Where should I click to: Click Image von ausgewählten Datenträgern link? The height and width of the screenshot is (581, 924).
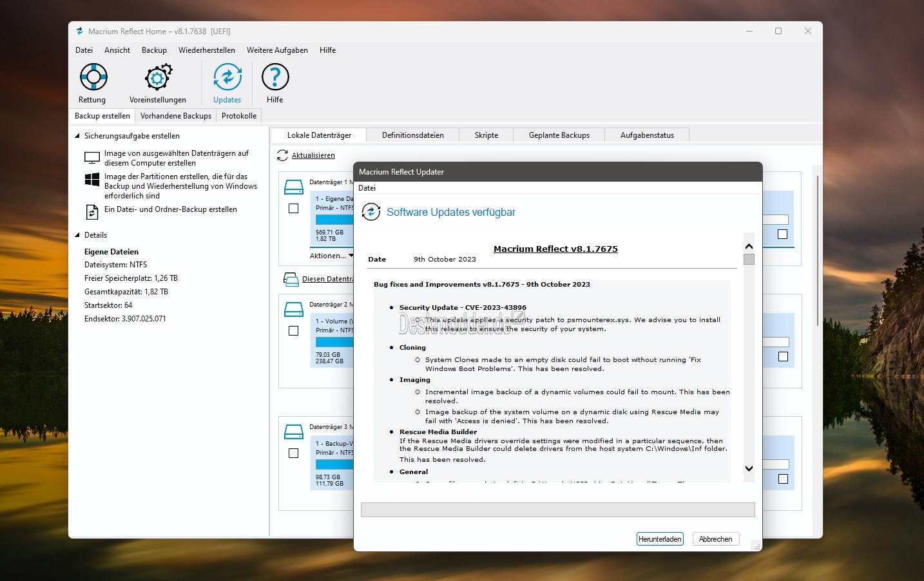pos(176,158)
